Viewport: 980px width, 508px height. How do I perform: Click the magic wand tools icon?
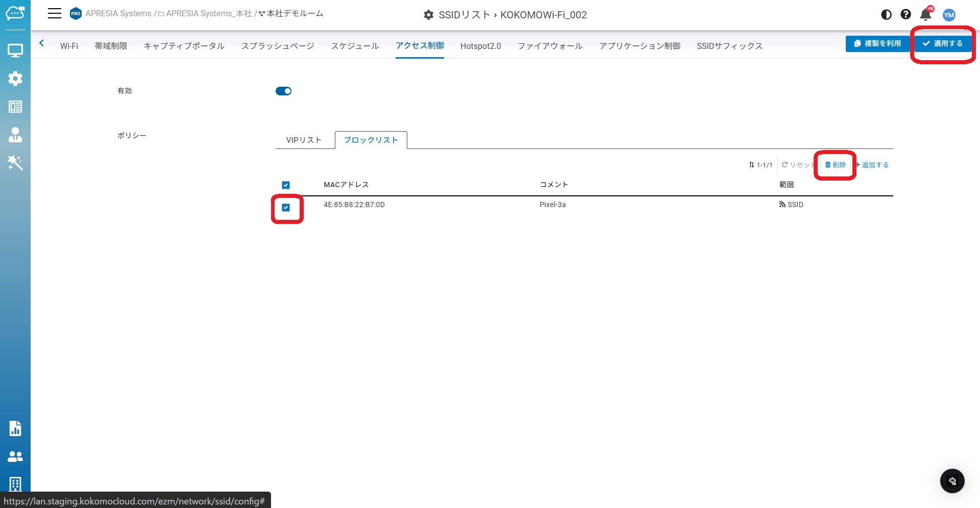[15, 163]
